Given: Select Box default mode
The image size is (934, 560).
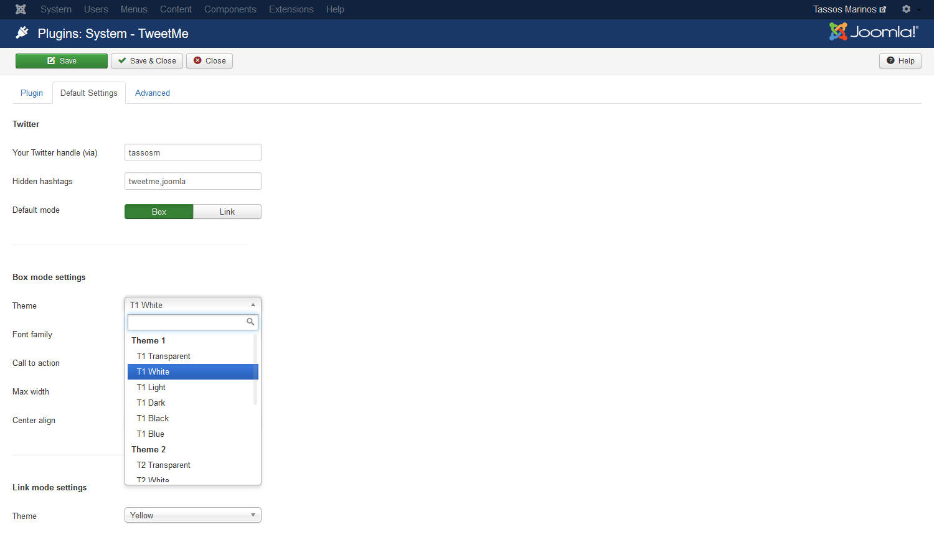Looking at the screenshot, I should (x=159, y=212).
